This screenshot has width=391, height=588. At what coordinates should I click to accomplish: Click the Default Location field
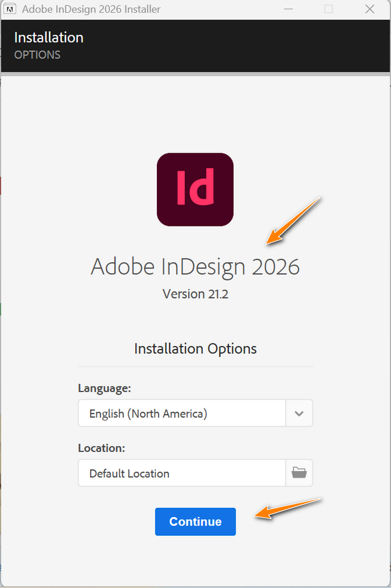182,473
